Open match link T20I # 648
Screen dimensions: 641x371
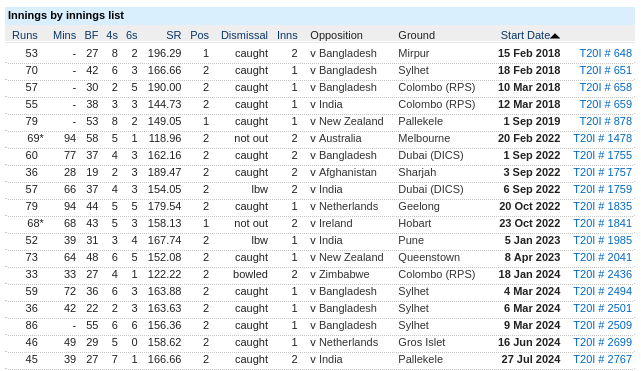pyautogui.click(x=606, y=53)
